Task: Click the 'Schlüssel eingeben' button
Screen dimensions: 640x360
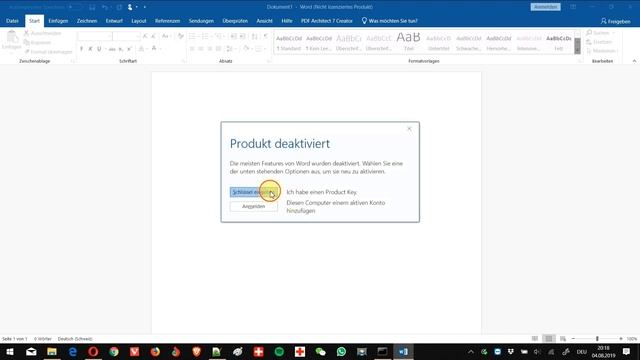Action: [x=253, y=192]
